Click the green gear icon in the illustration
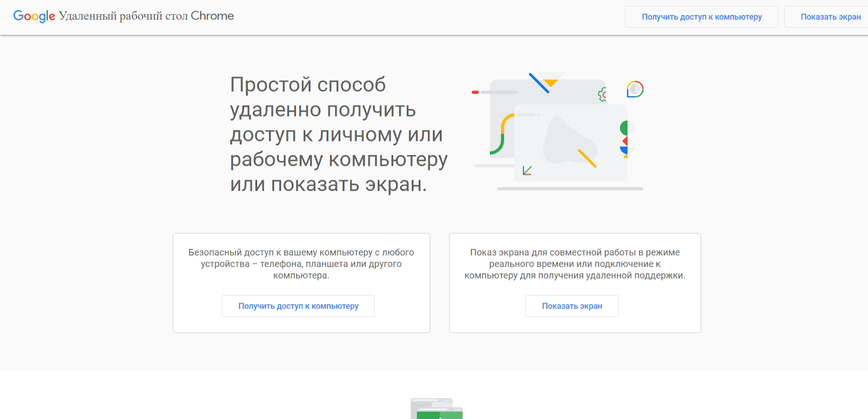 pyautogui.click(x=602, y=95)
